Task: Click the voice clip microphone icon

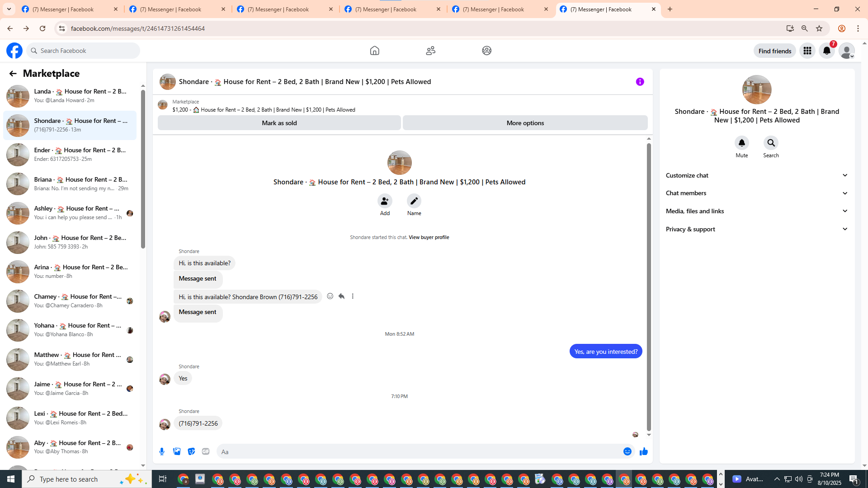Action: click(162, 451)
